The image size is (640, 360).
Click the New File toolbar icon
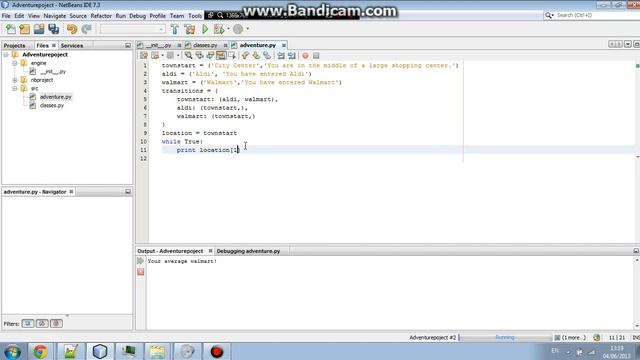11,29
